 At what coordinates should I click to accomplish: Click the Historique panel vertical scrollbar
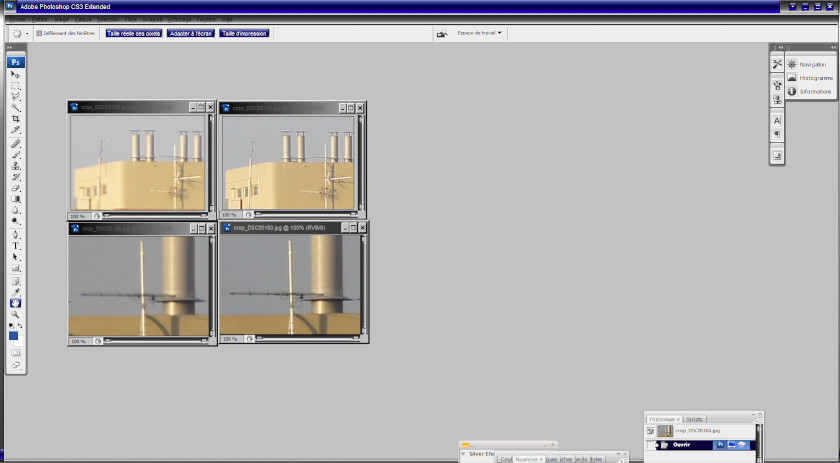[x=759, y=443]
